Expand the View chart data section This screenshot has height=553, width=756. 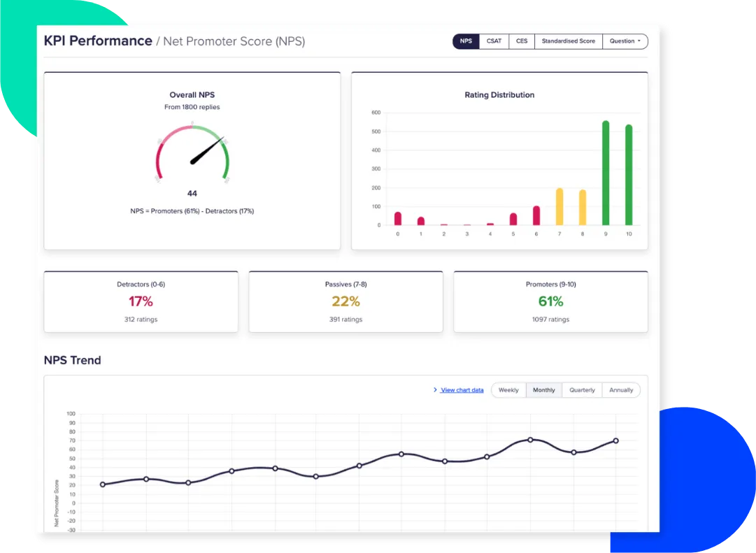coord(458,389)
